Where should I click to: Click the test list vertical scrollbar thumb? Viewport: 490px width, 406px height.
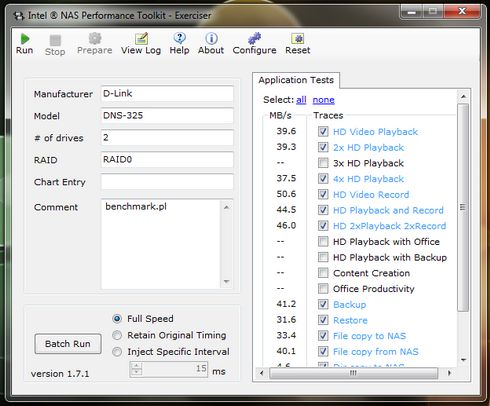tap(463, 207)
